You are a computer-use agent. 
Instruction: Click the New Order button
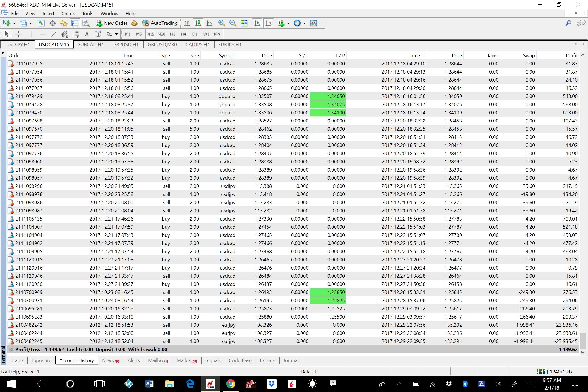[x=112, y=23]
